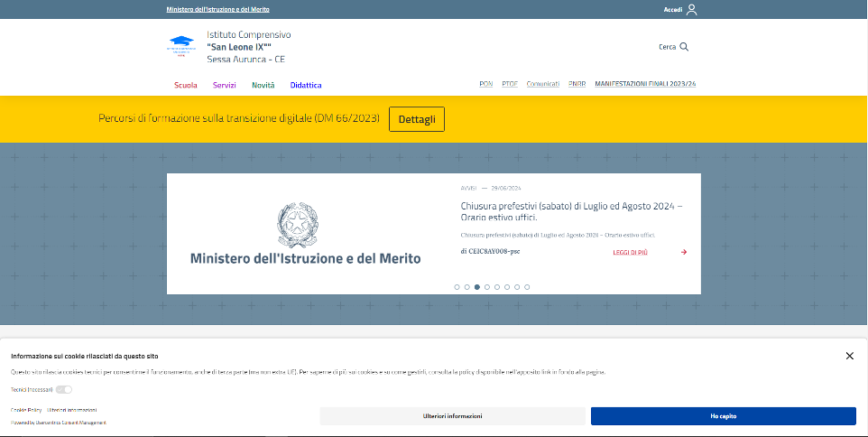The image size is (868, 437).
Task: Open the Didattica menu
Action: click(x=306, y=85)
